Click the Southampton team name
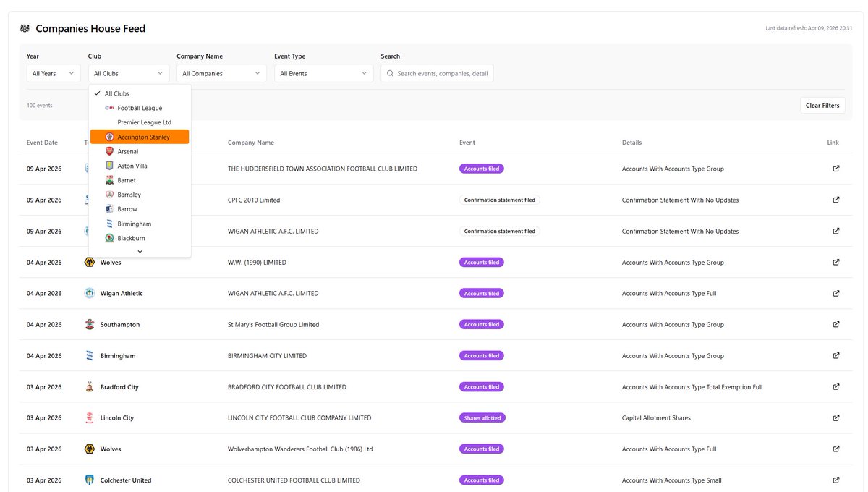The width and height of the screenshot is (868, 492). (x=120, y=324)
